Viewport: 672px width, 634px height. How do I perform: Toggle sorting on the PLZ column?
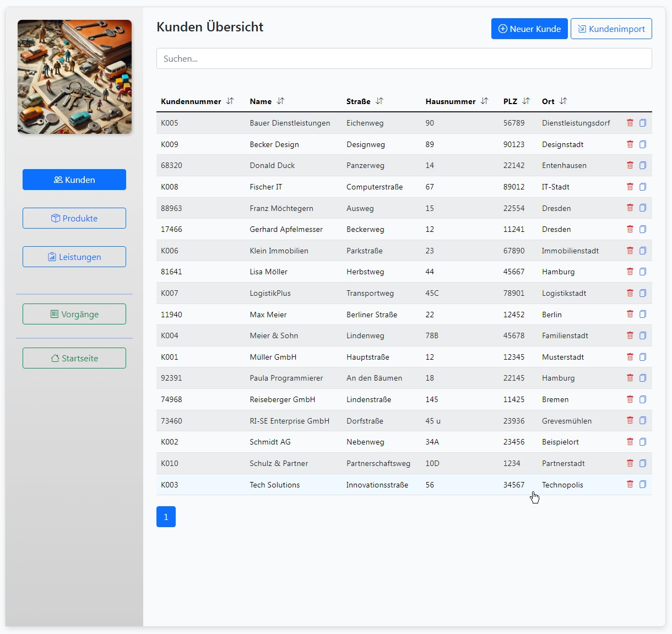click(526, 101)
